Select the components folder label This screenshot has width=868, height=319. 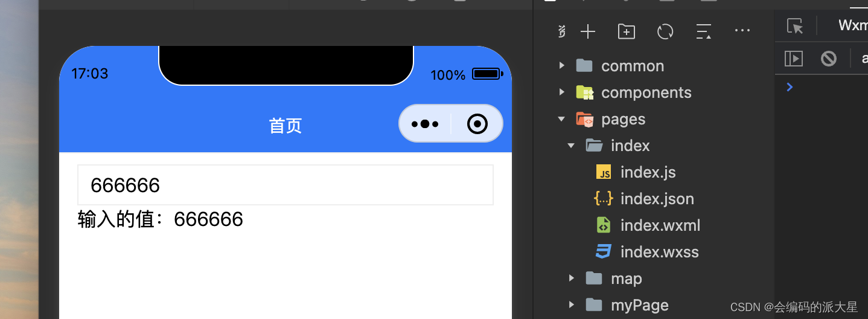point(646,92)
